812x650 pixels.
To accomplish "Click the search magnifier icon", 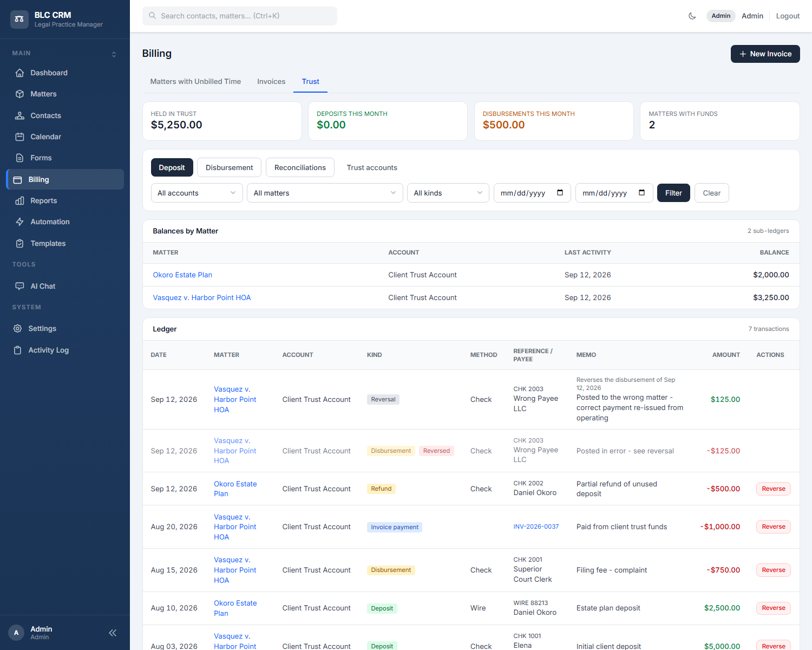I will 152,16.
